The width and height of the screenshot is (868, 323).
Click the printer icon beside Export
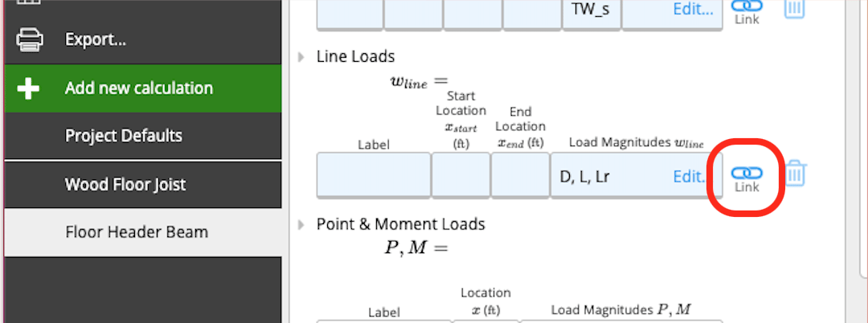[30, 40]
